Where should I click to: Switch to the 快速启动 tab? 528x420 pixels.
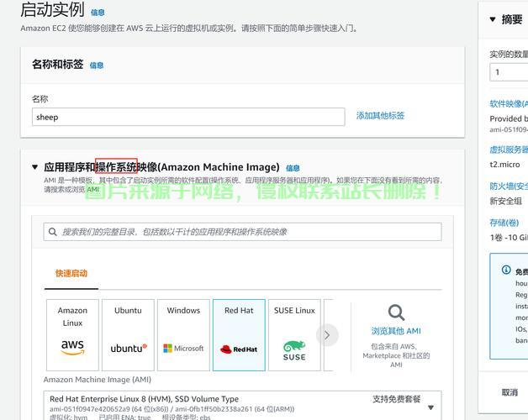(71, 273)
